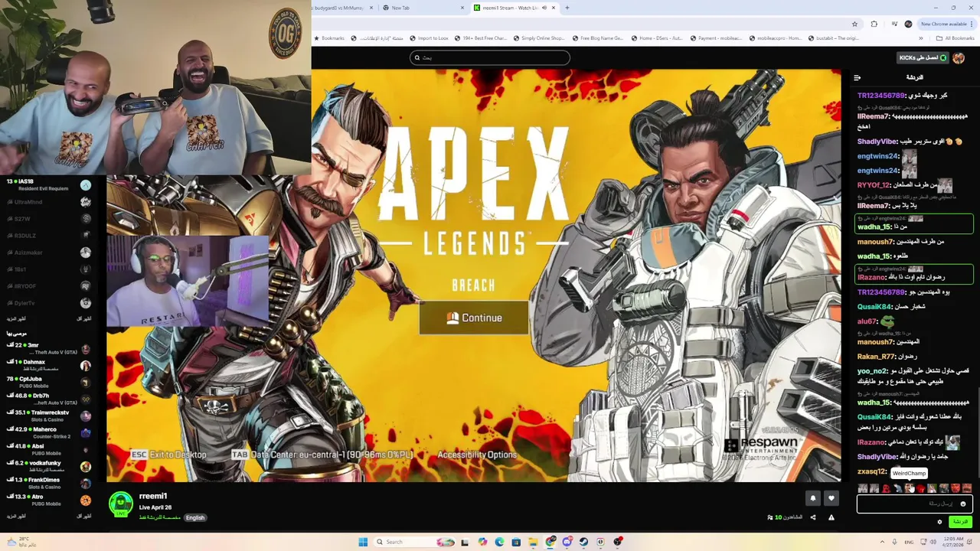Open Windows Start button
Viewport: 980px width, 551px height.
point(363,542)
